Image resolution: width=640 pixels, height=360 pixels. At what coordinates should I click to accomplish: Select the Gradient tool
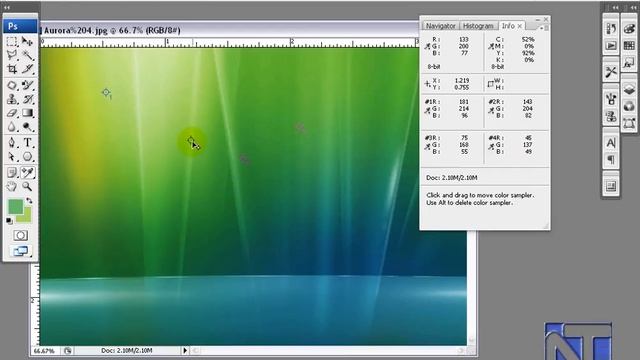pyautogui.click(x=27, y=113)
